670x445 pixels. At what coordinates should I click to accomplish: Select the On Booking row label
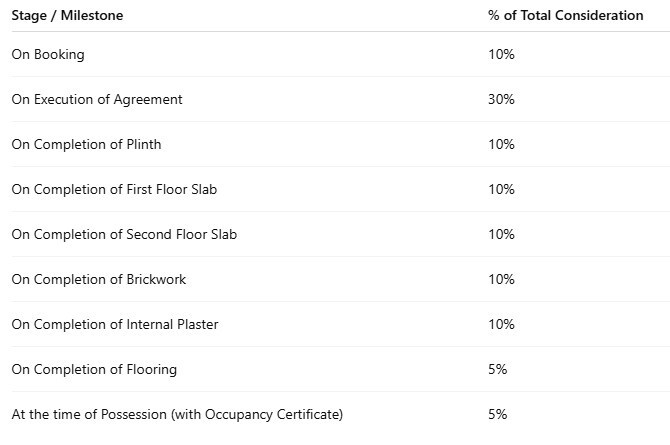click(x=48, y=55)
